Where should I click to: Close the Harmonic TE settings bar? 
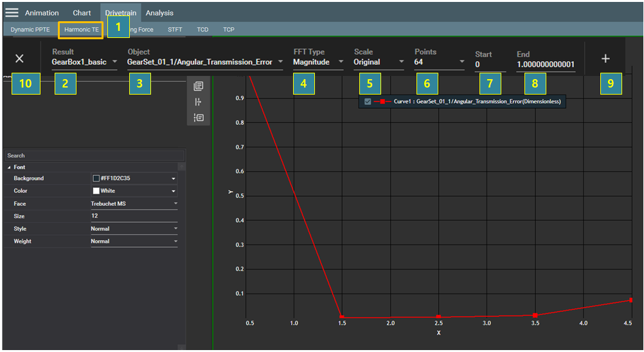pyautogui.click(x=19, y=59)
